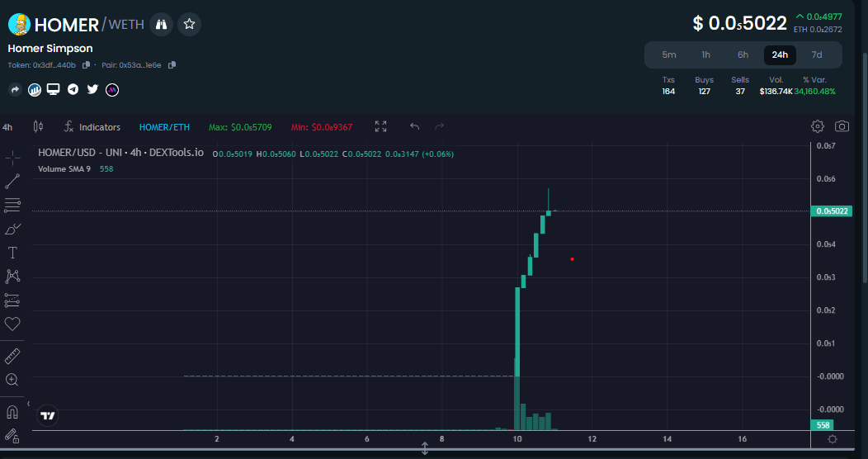Open the purple M logo link
The width and height of the screenshot is (868, 459).
[112, 90]
